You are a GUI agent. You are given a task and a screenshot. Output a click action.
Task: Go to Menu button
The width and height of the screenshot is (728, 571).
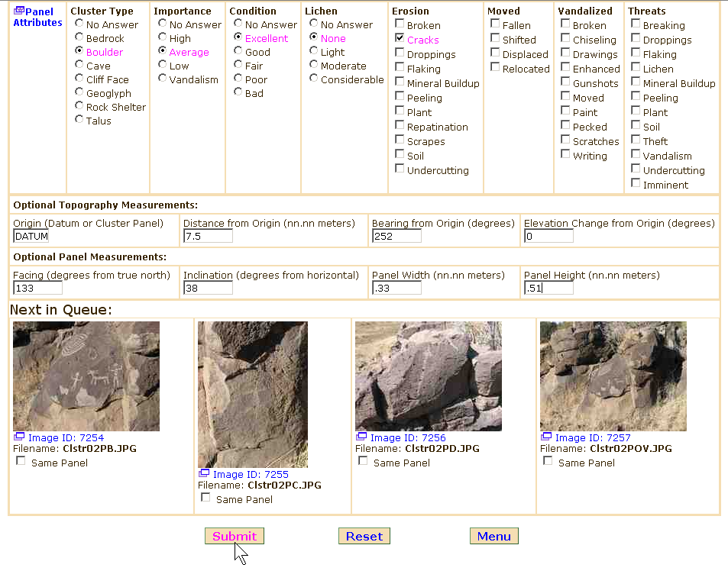[x=493, y=537]
